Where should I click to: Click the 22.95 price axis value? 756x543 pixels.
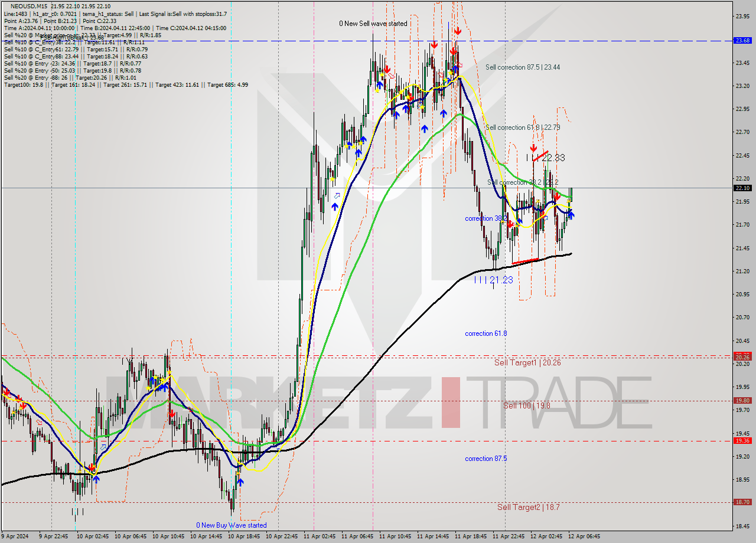click(742, 109)
